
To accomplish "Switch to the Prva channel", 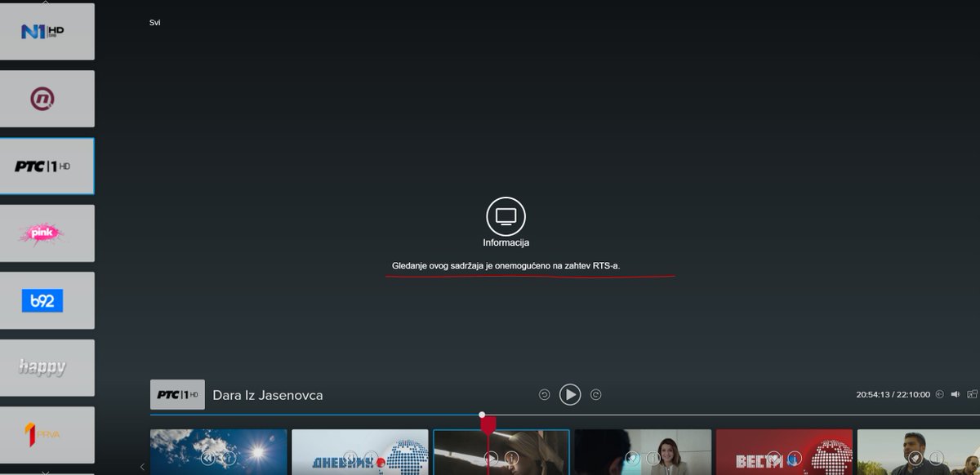I will 47,435.
